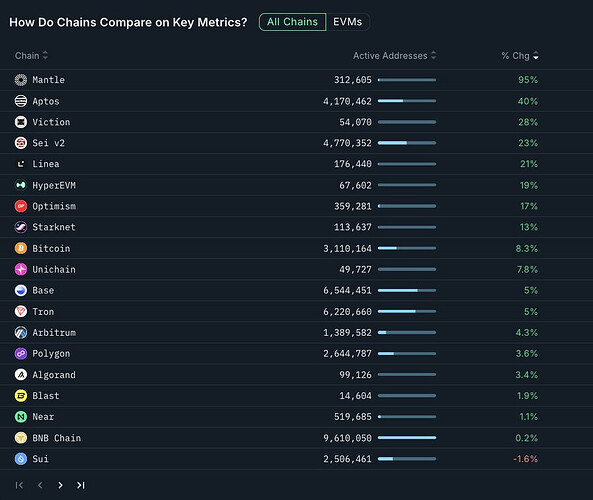The image size is (593, 500).
Task: Open the Mantle chain name
Action: (48, 80)
